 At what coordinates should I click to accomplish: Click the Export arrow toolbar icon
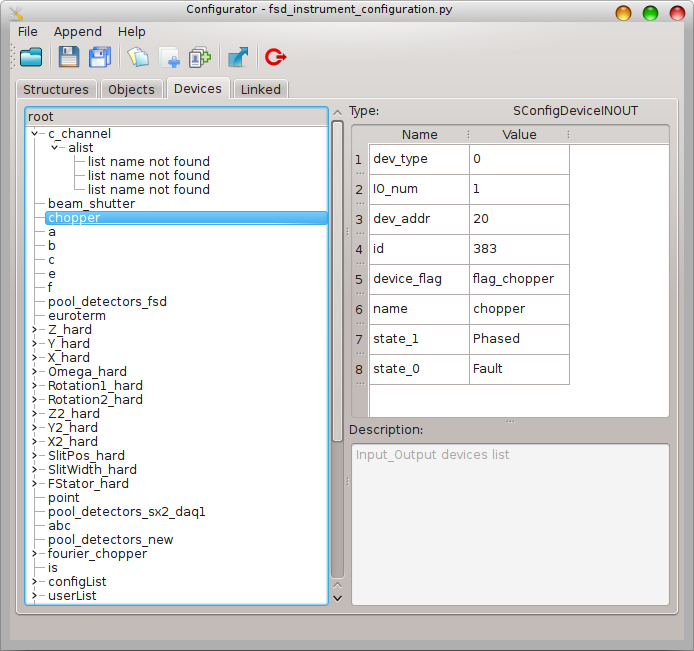point(238,57)
